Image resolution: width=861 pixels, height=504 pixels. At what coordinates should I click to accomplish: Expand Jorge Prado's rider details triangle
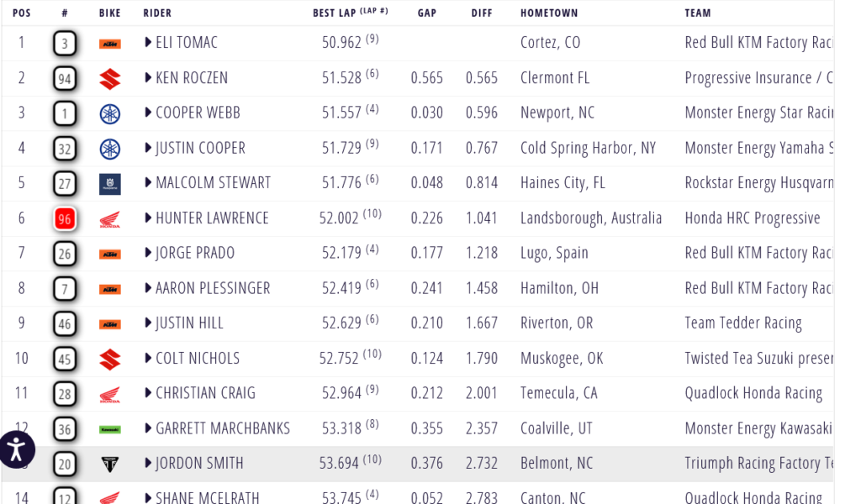coord(149,253)
